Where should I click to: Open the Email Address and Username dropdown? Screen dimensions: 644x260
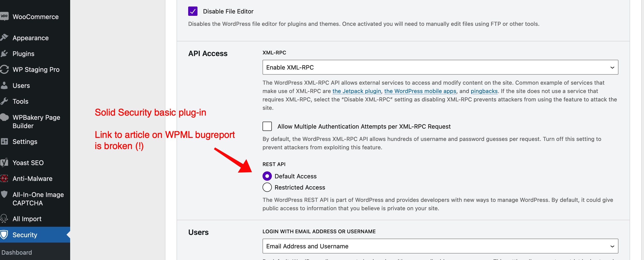pos(440,246)
